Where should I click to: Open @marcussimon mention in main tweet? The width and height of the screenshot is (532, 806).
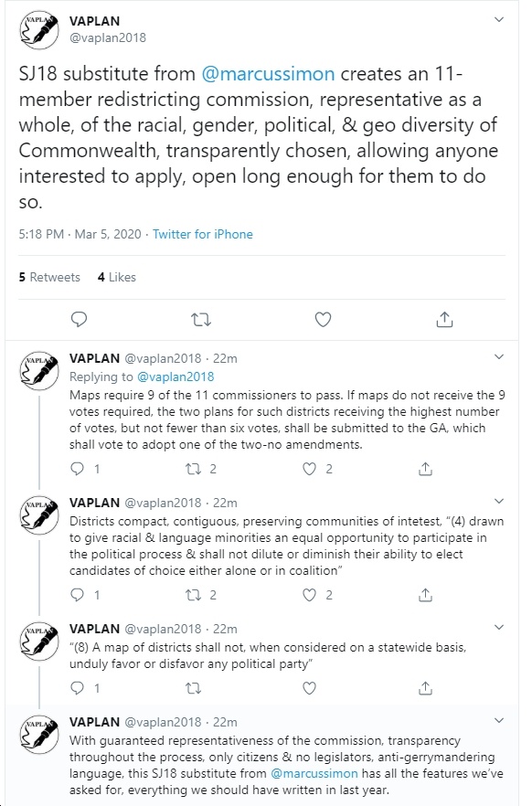[x=268, y=74]
